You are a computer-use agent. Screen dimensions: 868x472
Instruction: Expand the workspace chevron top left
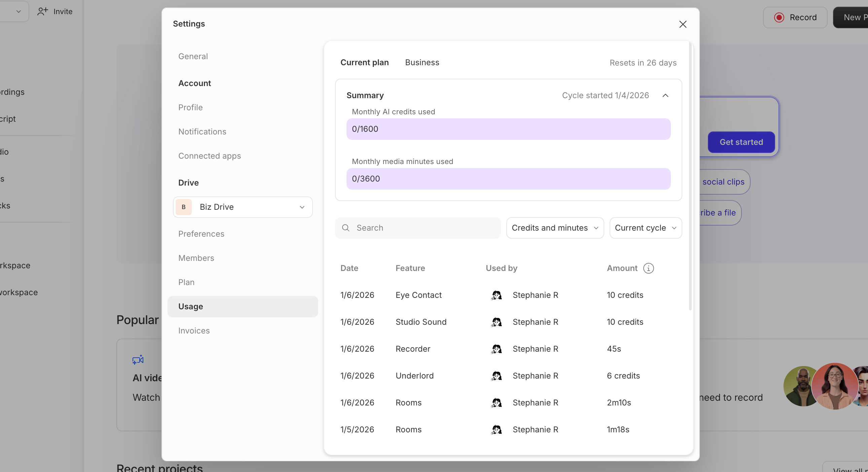[19, 11]
